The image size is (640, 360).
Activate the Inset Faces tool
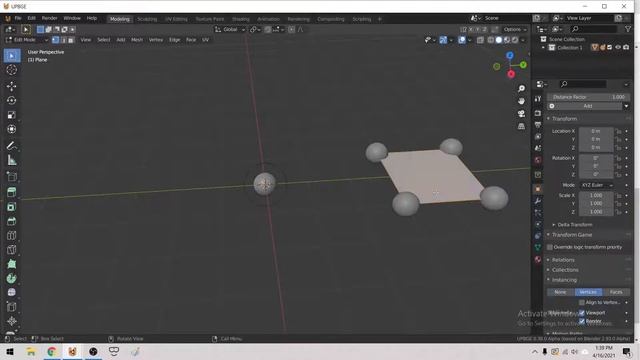pyautogui.click(x=12, y=207)
